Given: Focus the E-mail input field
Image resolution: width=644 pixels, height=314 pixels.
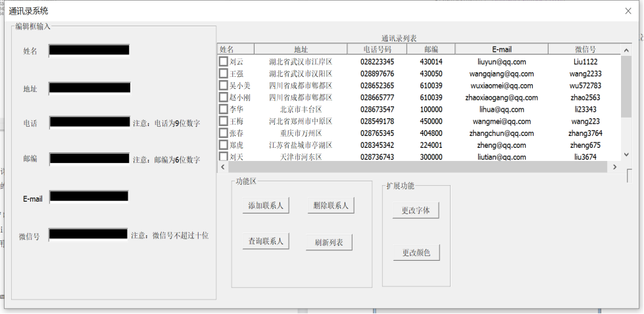Looking at the screenshot, I should [x=89, y=197].
